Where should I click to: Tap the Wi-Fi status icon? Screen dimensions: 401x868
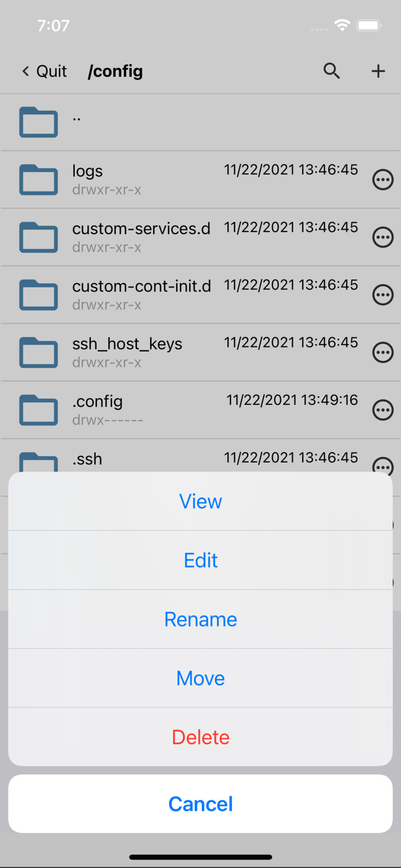[342, 25]
